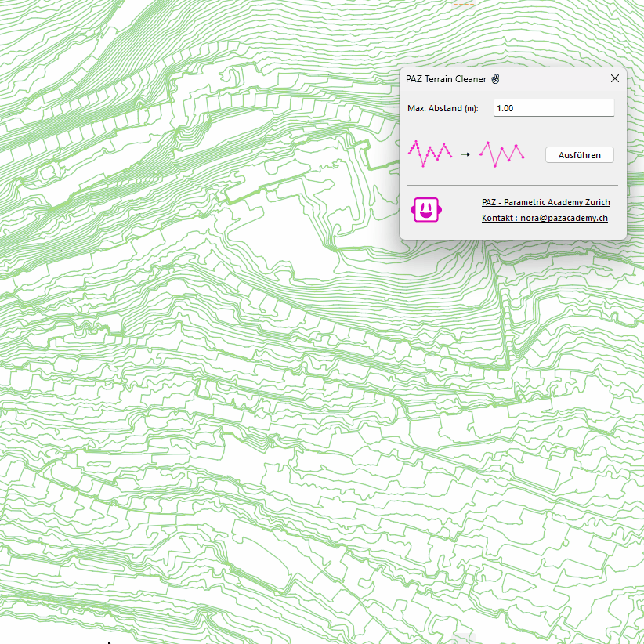Click the pink PAZ smiley logo
The image size is (644, 644).
click(426, 209)
